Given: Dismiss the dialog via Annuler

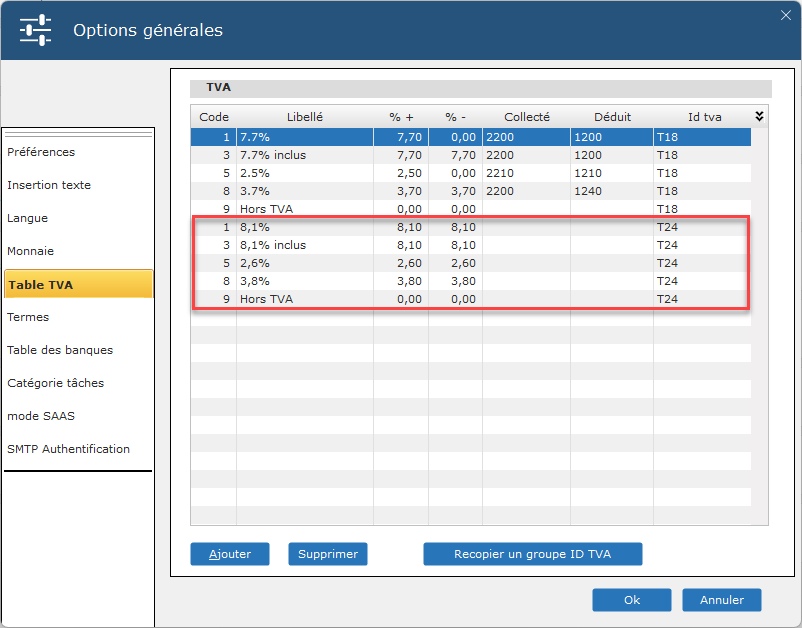Looking at the screenshot, I should click(721, 600).
